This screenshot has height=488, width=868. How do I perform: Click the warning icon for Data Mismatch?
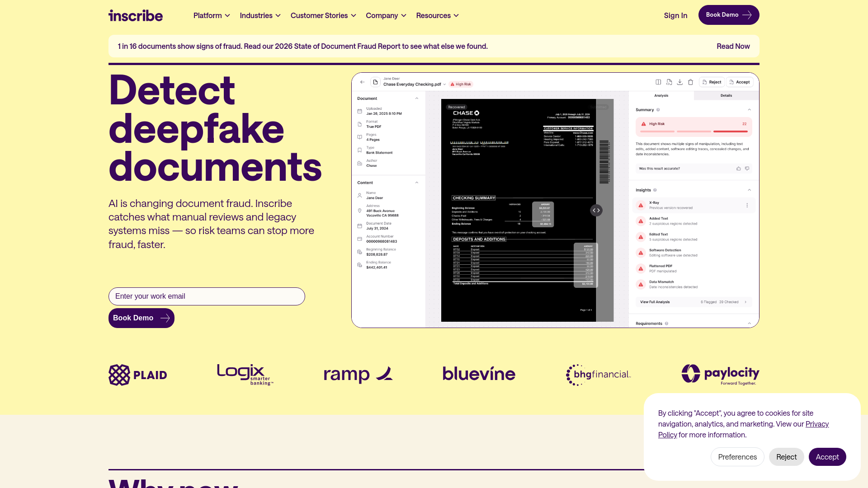click(x=641, y=285)
